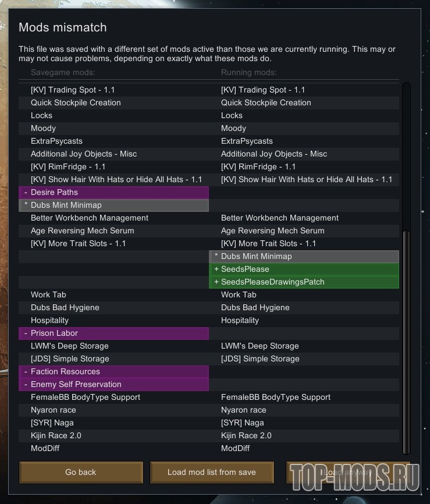Click the added SeedsPlease mod row
Screen dimensions: 430x504
click(x=304, y=269)
